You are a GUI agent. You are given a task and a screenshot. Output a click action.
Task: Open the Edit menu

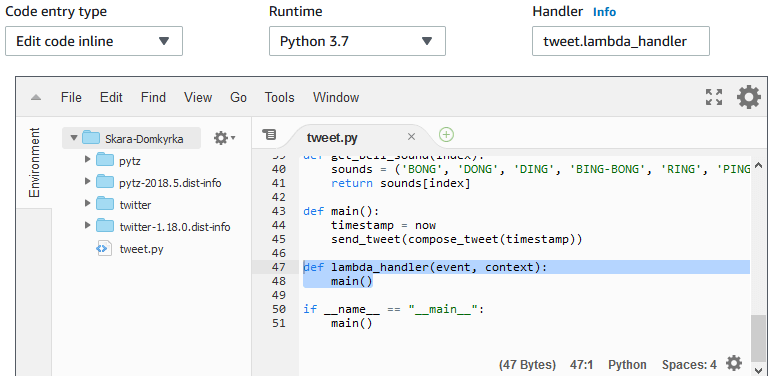pyautogui.click(x=111, y=97)
